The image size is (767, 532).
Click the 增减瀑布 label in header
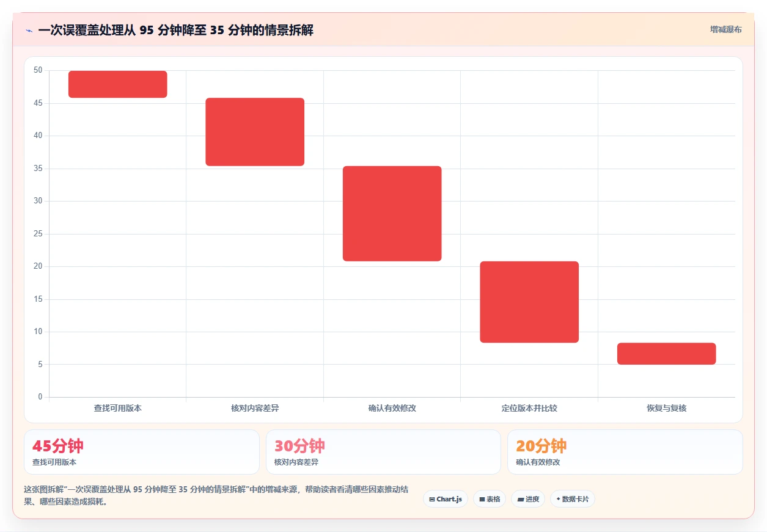tap(725, 29)
